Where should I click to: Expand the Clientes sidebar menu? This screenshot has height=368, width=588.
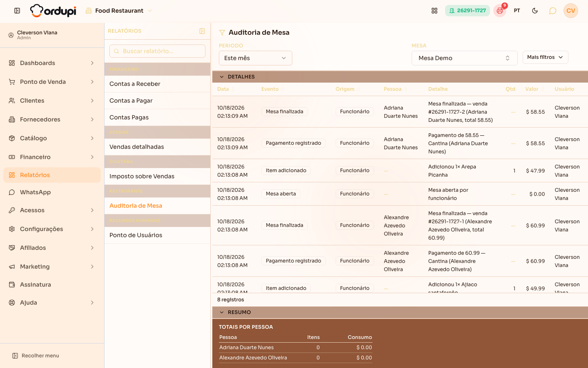coord(52,101)
